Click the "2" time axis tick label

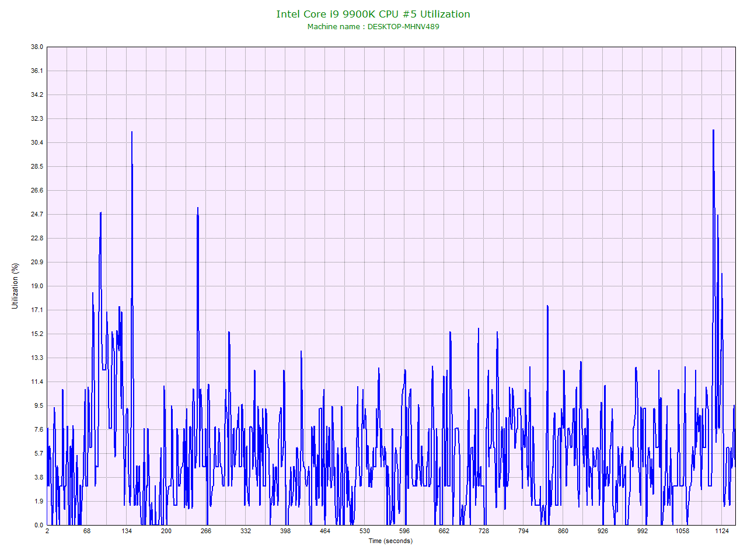pyautogui.click(x=47, y=531)
